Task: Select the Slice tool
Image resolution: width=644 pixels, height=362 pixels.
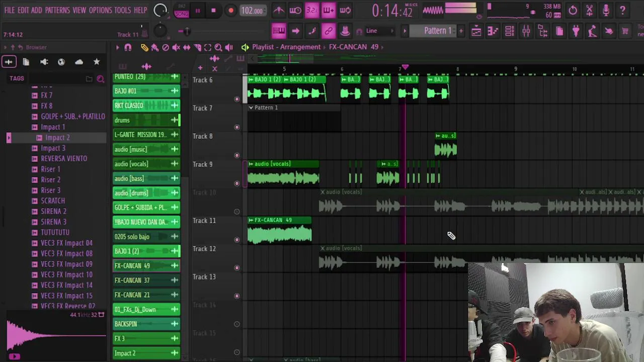Action: (x=197, y=47)
